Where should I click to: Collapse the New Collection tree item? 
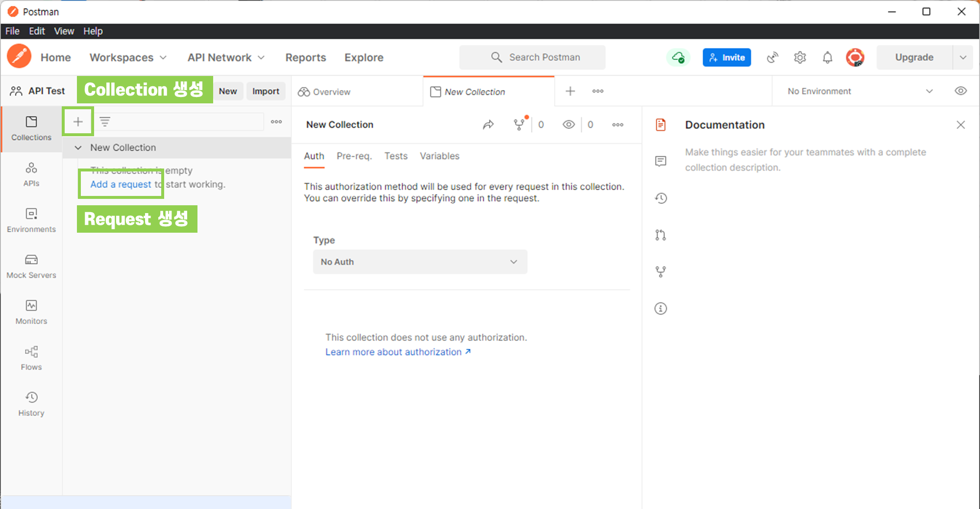click(78, 147)
